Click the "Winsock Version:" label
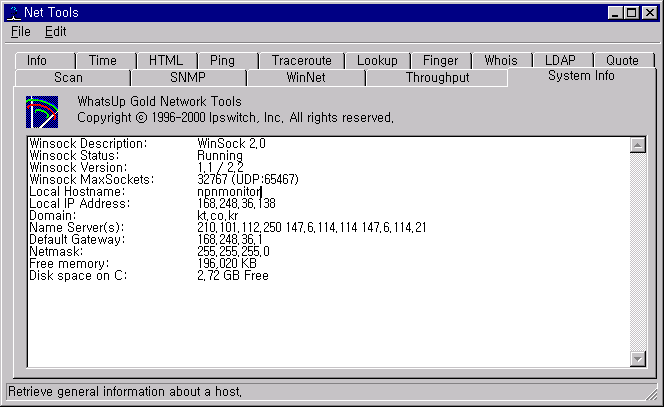 coord(78,167)
